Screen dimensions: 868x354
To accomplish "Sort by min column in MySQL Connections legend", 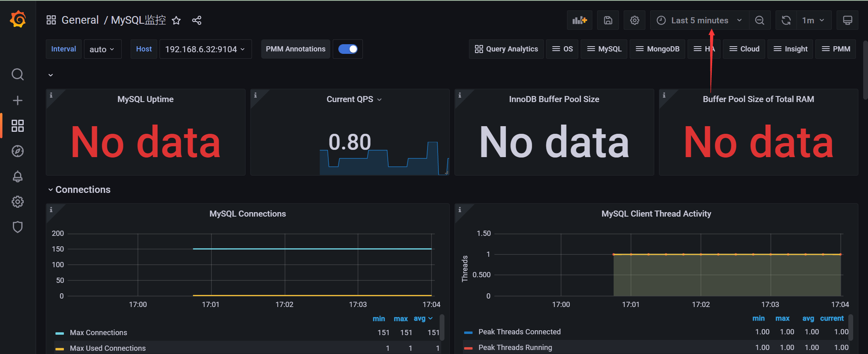I will (x=379, y=319).
